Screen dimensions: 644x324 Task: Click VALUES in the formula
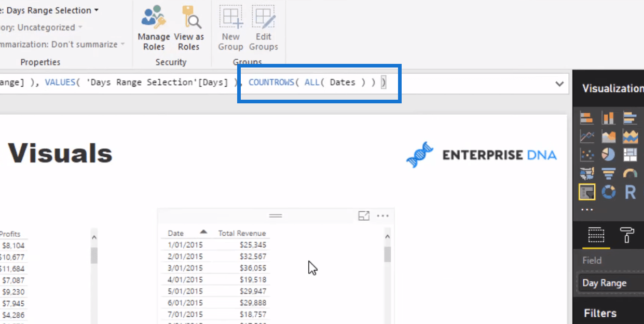pos(60,83)
